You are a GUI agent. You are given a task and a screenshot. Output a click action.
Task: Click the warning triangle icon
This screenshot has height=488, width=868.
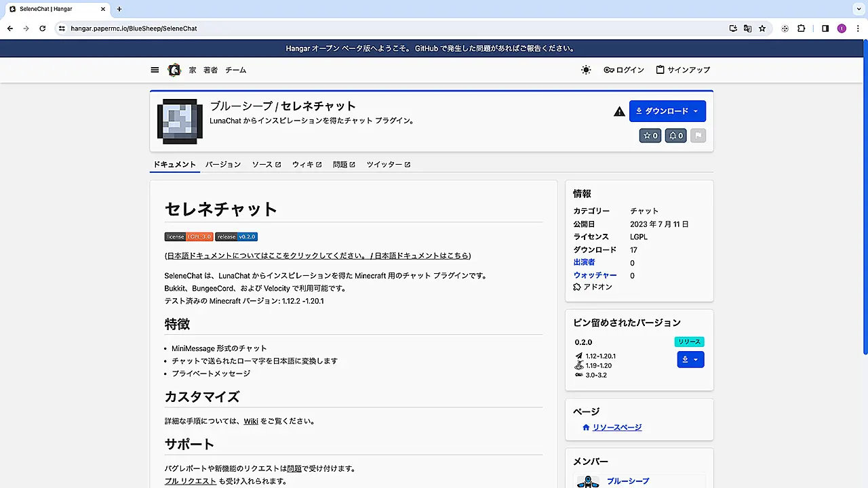coord(619,112)
